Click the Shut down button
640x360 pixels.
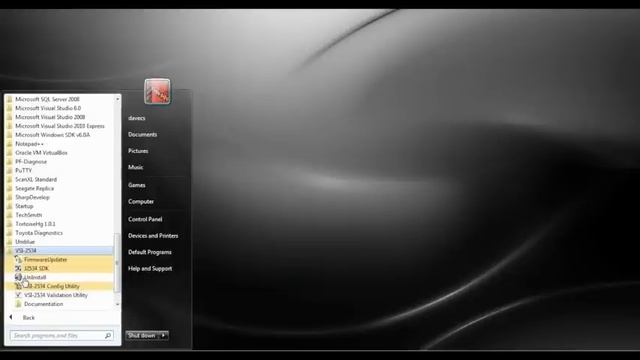tap(142, 336)
